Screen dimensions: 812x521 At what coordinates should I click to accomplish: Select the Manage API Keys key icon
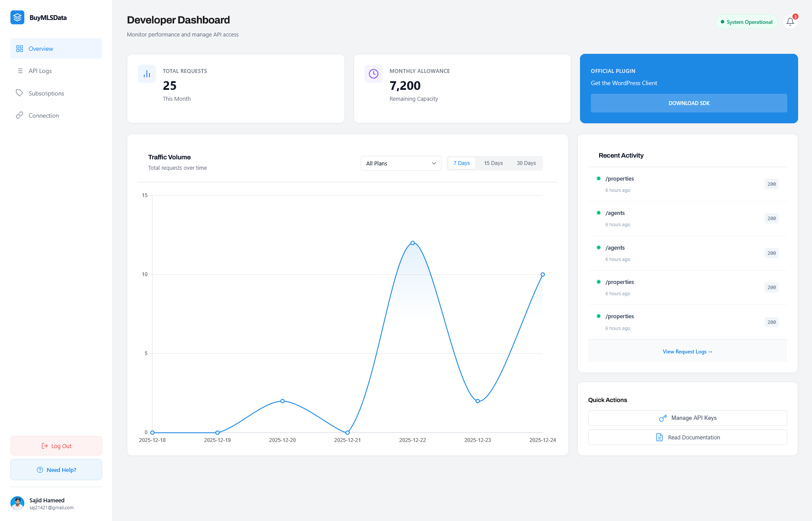(x=663, y=418)
